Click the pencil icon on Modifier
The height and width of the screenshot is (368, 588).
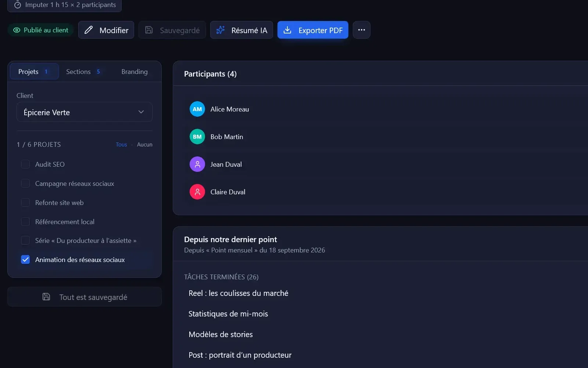[89, 30]
